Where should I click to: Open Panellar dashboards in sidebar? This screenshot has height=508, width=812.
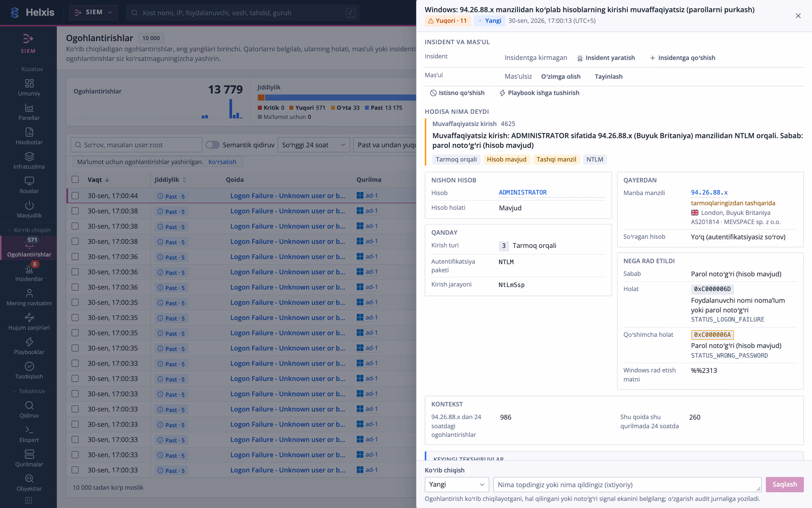coord(29,112)
